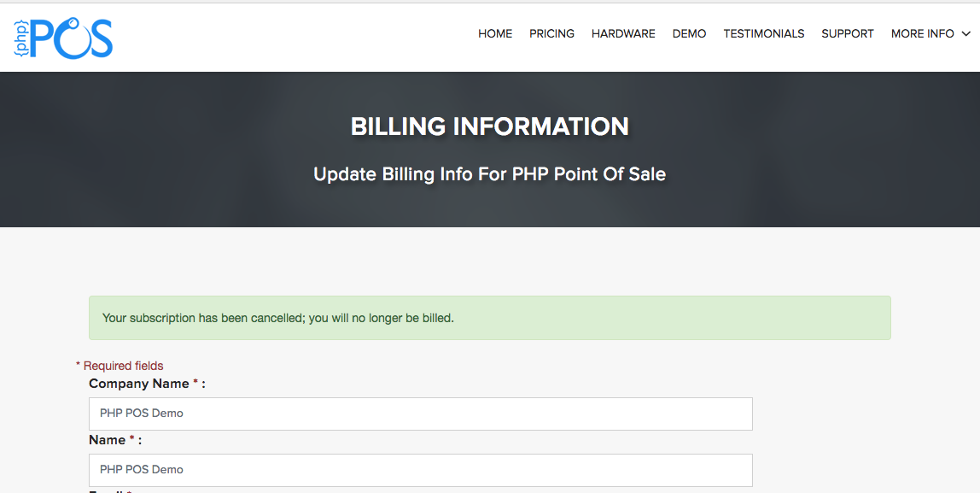Click the Company Name field label
Image resolution: width=980 pixels, height=493 pixels.
138,384
